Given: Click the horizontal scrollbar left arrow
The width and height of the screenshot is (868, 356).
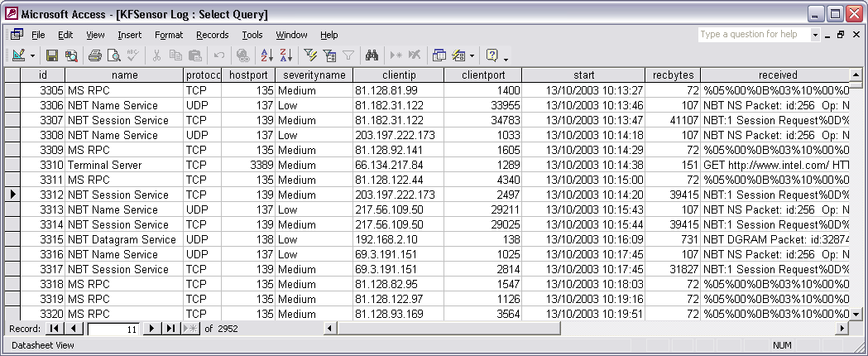Looking at the screenshot, I should click(330, 329).
